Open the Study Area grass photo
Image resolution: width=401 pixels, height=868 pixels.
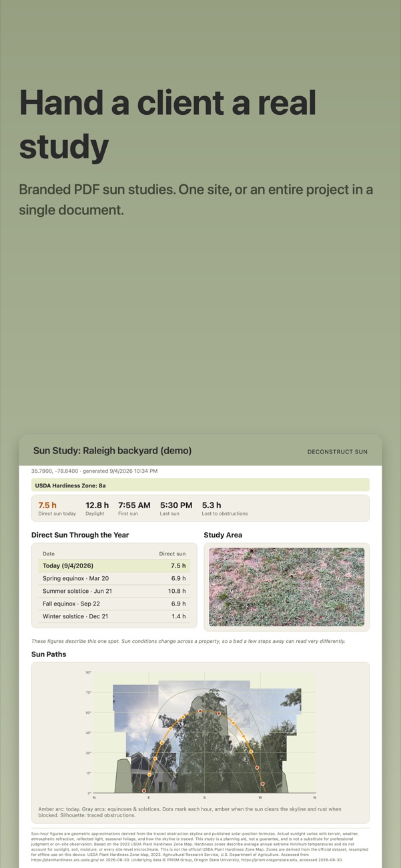point(286,587)
